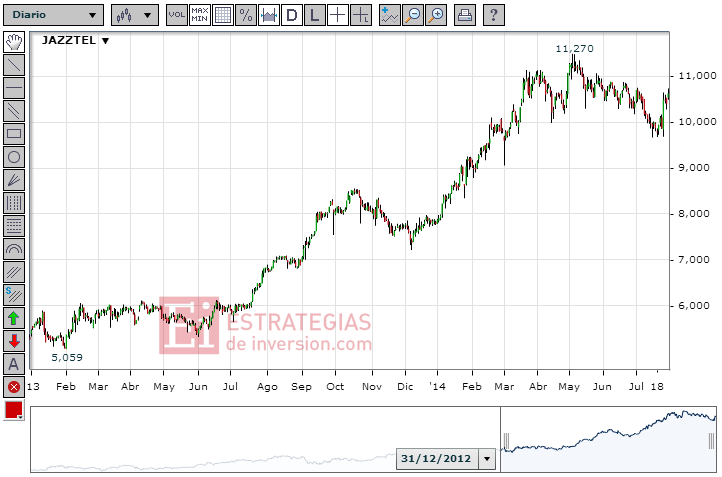The width and height of the screenshot is (722, 477).
Task: Add an indicator with plus chart icon
Action: (390, 15)
